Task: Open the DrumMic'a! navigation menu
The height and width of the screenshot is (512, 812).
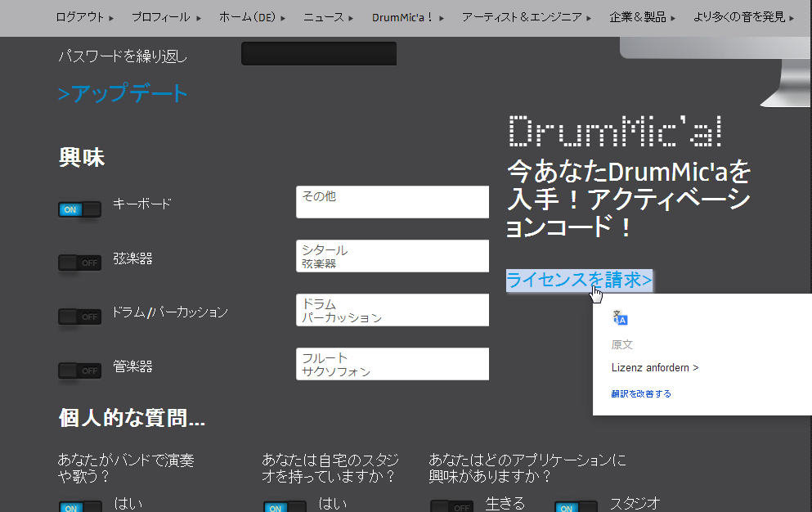Action: pos(402,17)
